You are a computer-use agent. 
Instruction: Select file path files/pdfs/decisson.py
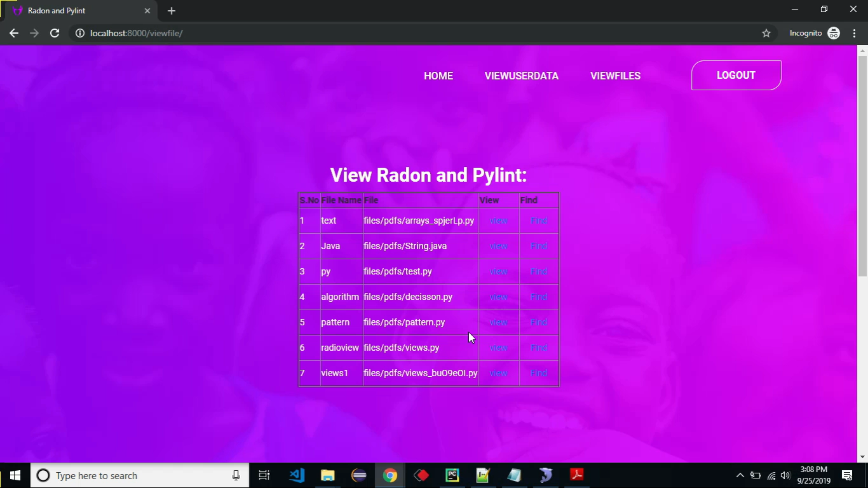(x=408, y=297)
